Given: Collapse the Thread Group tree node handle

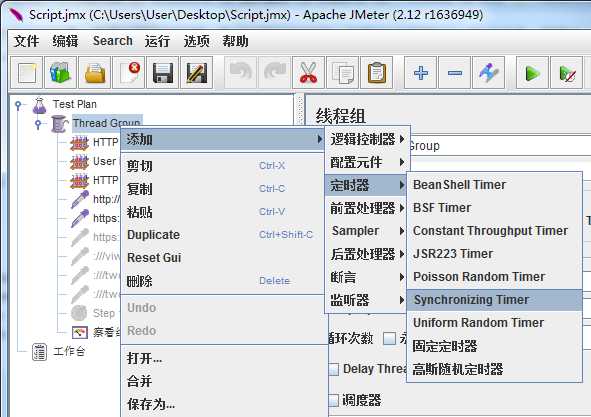Looking at the screenshot, I should coord(38,124).
